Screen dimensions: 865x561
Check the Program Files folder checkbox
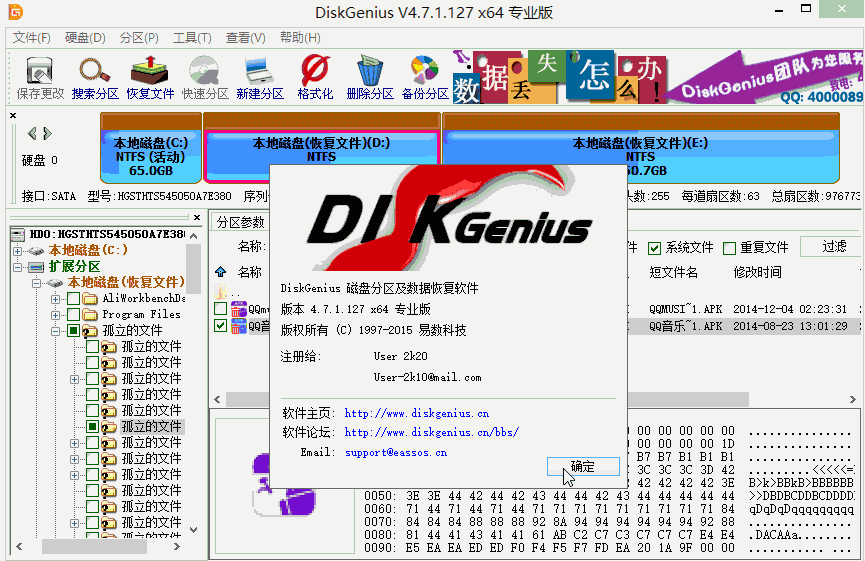pos(73,315)
